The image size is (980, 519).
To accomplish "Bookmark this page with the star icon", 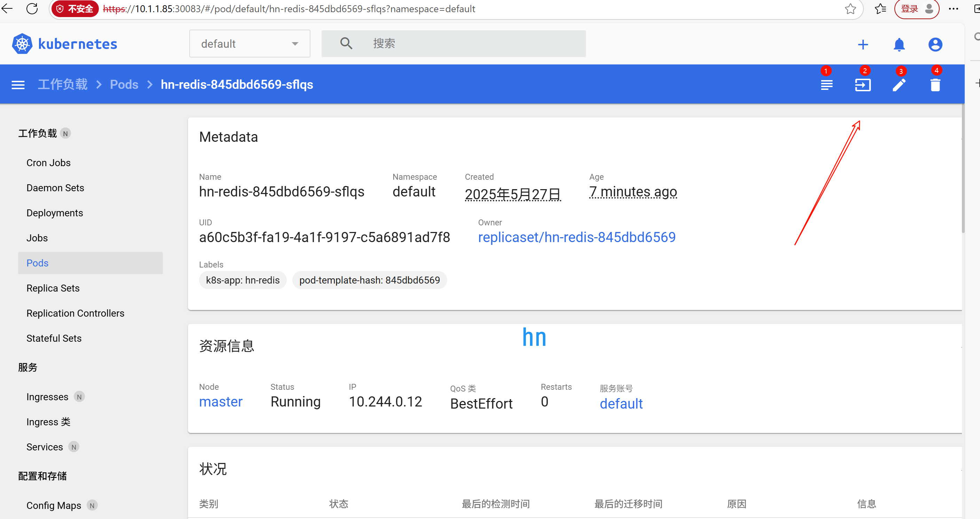I will [850, 8].
